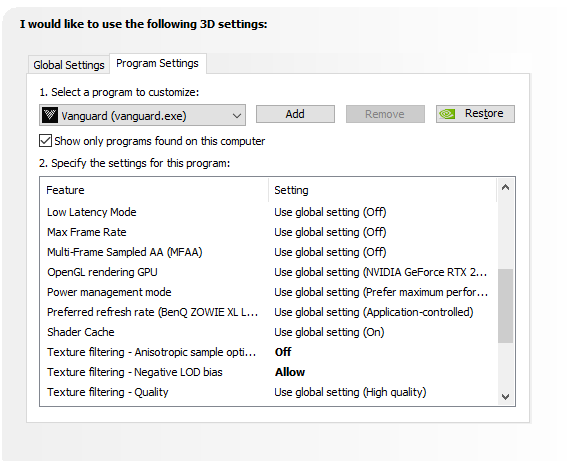This screenshot has width=567, height=461.
Task: Switch to the Global Settings tab
Action: (69, 65)
